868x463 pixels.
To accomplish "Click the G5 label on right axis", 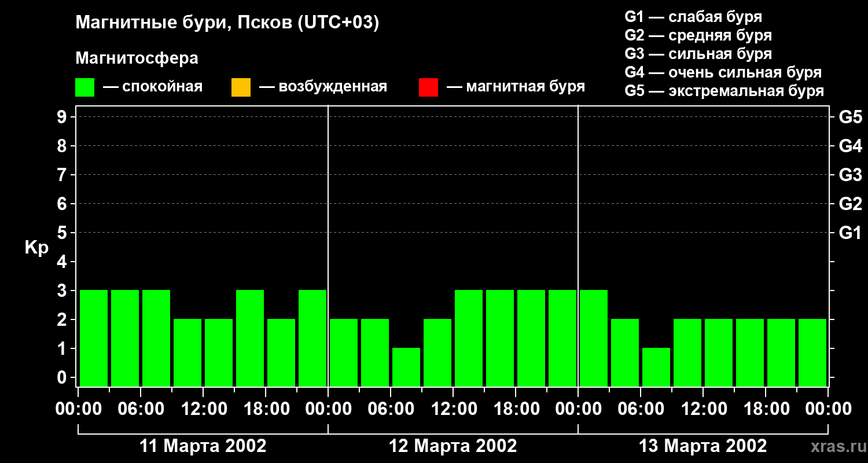I will 850,117.
